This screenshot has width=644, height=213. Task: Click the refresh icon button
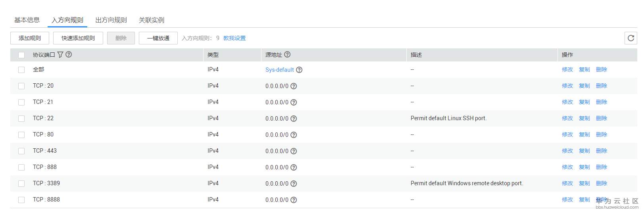pos(631,38)
